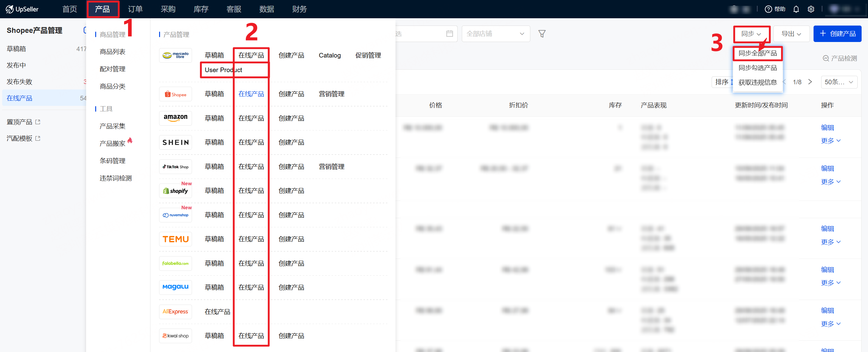This screenshot has width=868, height=352.
Task: Click the filter funnel icon
Action: [542, 34]
